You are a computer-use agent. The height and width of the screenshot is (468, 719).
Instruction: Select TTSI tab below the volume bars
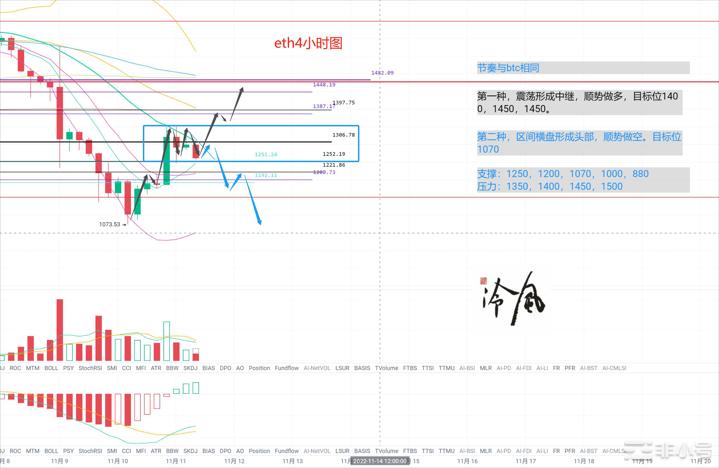coord(428,368)
